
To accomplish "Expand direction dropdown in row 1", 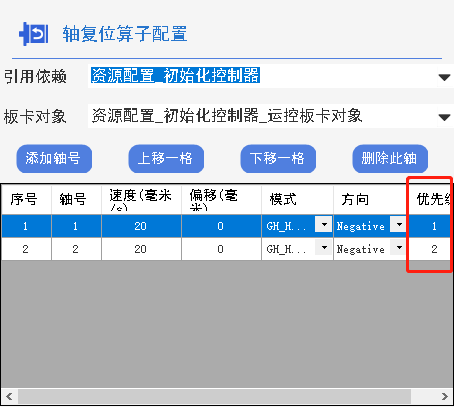I will [399, 224].
